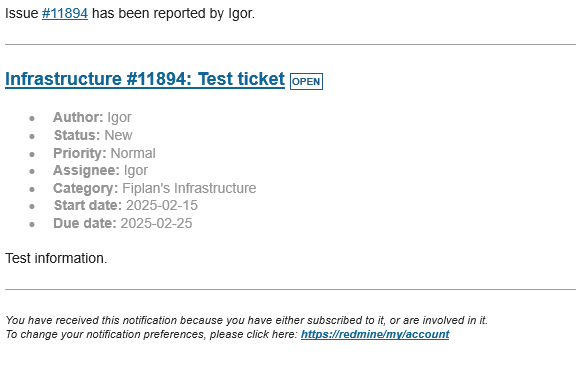Image resolution: width=576 pixels, height=383 pixels.
Task: Click the Category: Fiplan's Infrastructure line
Action: (155, 188)
